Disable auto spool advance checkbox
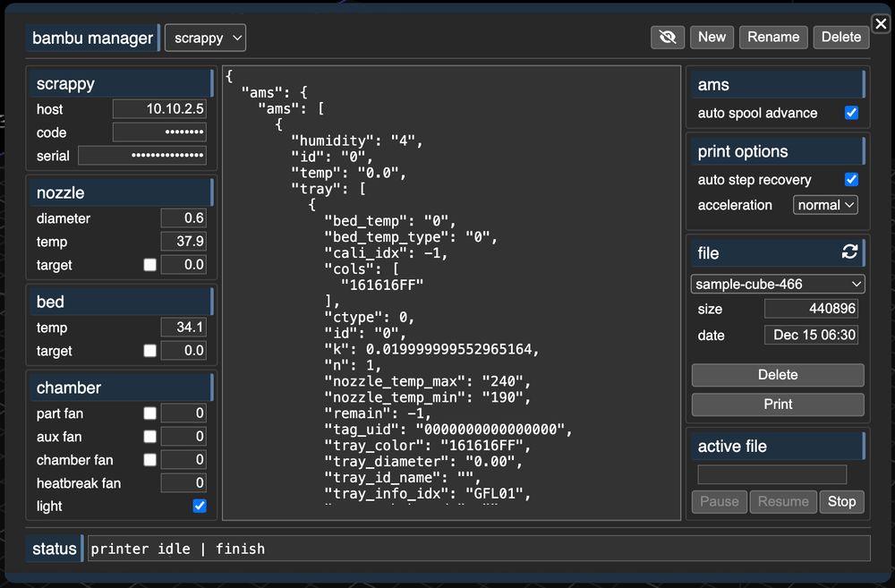The width and height of the screenshot is (895, 588). click(x=851, y=113)
